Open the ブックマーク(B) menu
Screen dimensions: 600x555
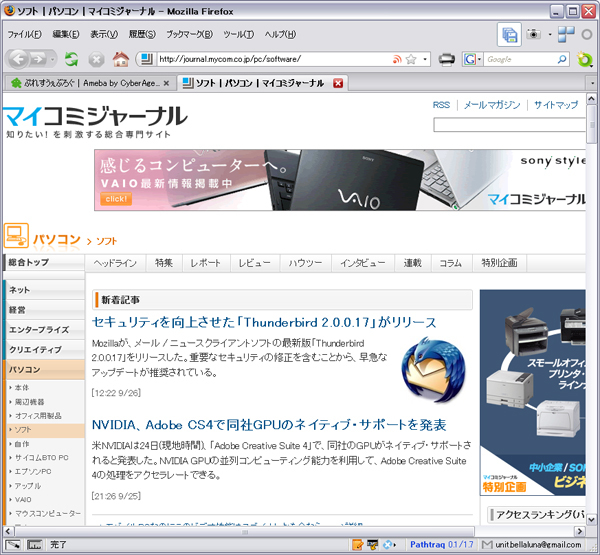point(189,34)
